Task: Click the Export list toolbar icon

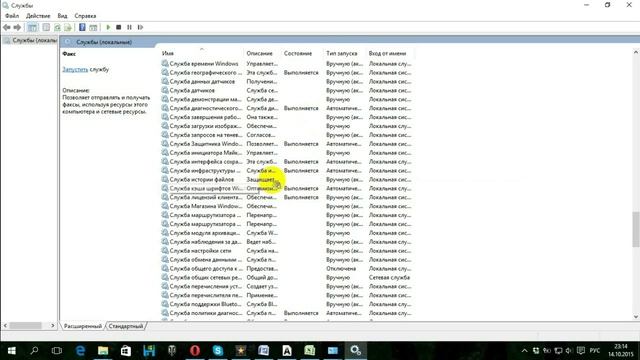Action: (x=68, y=27)
